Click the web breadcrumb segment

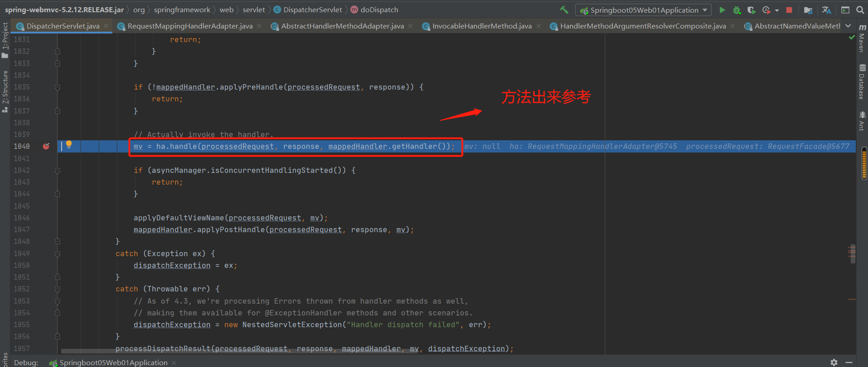pyautogui.click(x=227, y=10)
